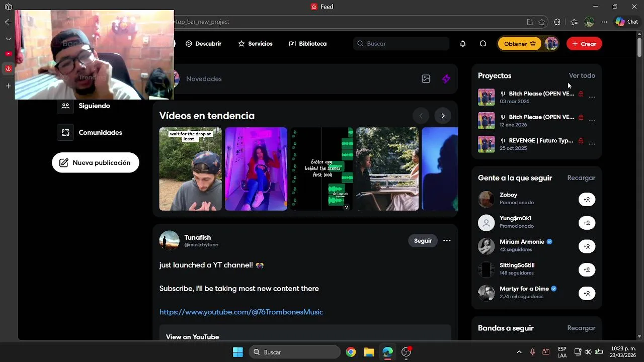Screen dimensions: 644x362
Task: Open the Edge tab actions icon at top left
Action: click(8, 7)
